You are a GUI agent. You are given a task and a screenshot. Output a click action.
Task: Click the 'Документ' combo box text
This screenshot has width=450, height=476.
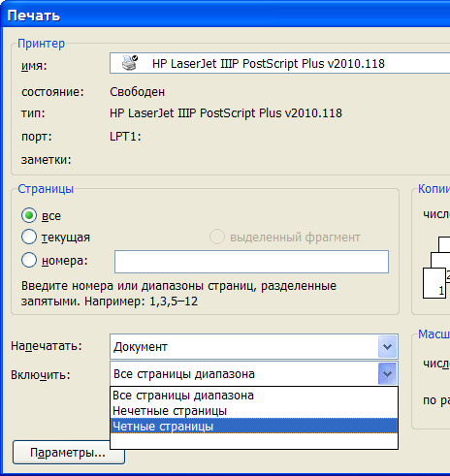coord(141,347)
